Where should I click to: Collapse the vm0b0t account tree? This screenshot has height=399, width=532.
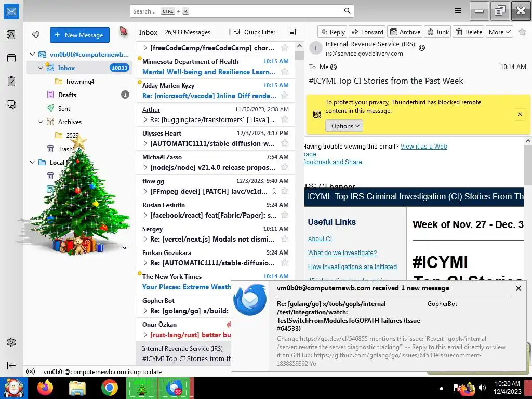32,54
